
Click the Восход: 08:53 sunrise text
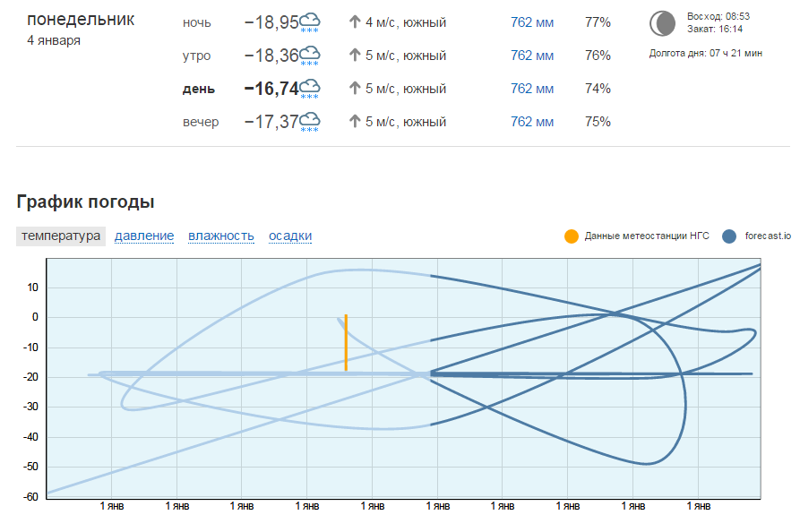pos(718,16)
